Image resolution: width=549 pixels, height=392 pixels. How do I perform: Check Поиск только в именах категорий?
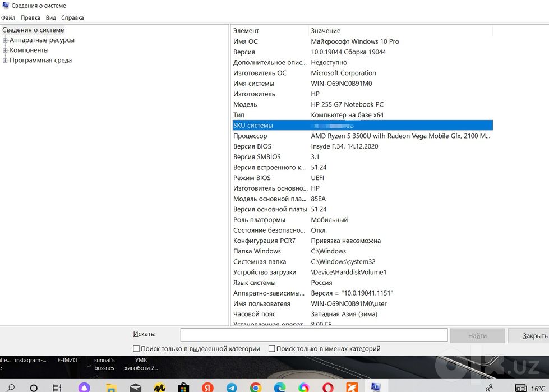coord(272,349)
